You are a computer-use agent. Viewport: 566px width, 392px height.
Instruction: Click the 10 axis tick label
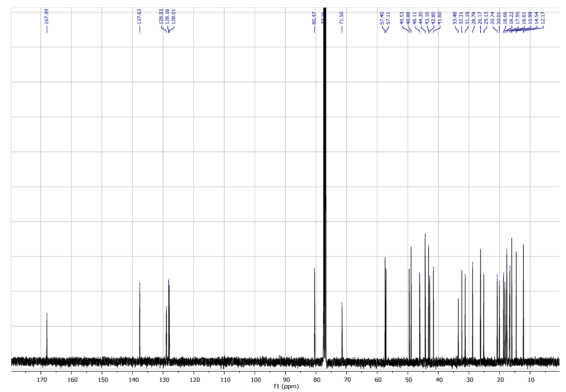(531, 380)
